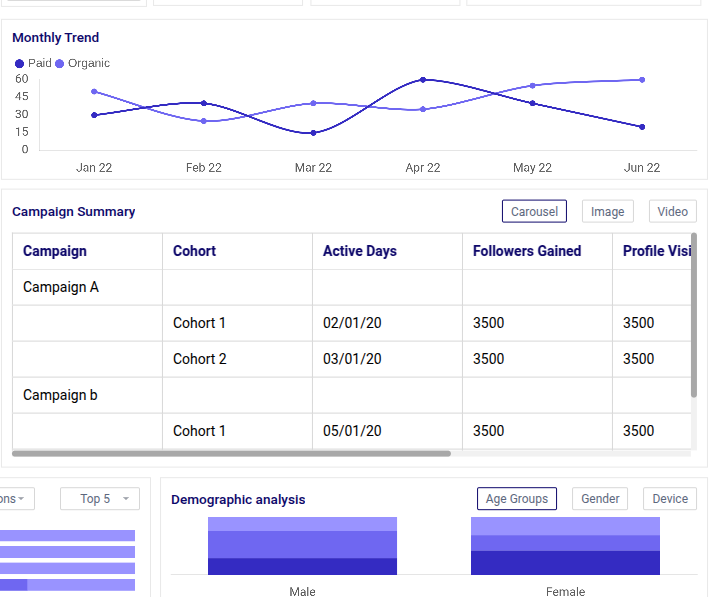The height and width of the screenshot is (597, 712).
Task: Click the table's vertical scrollbar
Action: point(693,315)
